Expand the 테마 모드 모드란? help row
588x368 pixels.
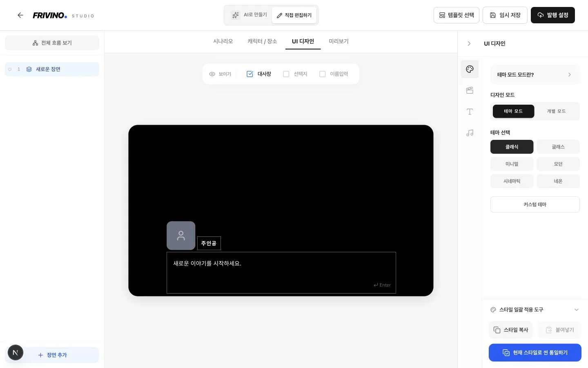pos(535,75)
